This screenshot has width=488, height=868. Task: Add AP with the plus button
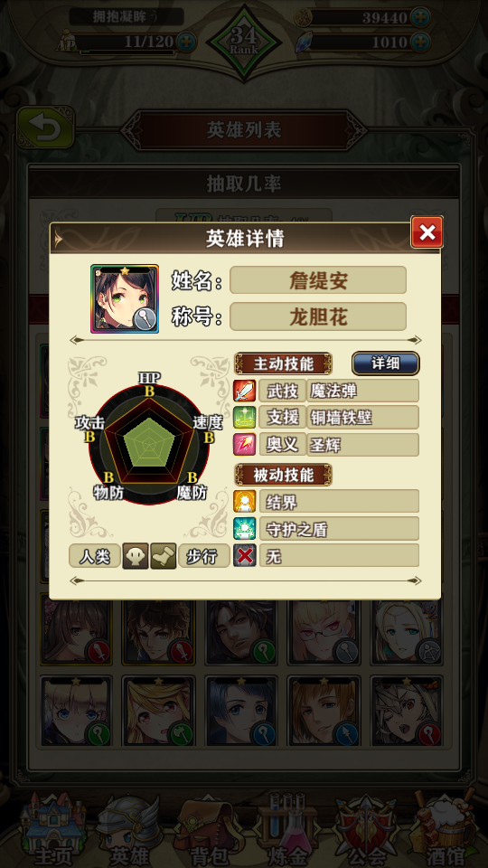pos(186,42)
